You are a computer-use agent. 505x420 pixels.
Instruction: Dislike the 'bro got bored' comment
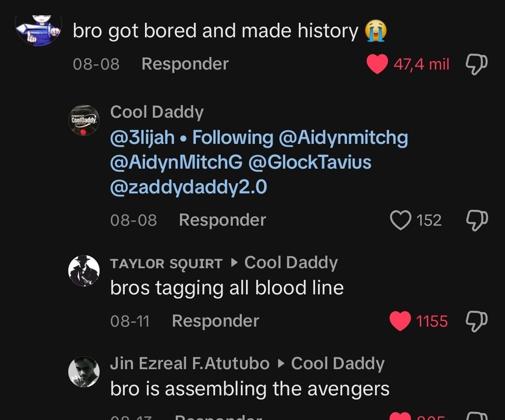(x=476, y=64)
